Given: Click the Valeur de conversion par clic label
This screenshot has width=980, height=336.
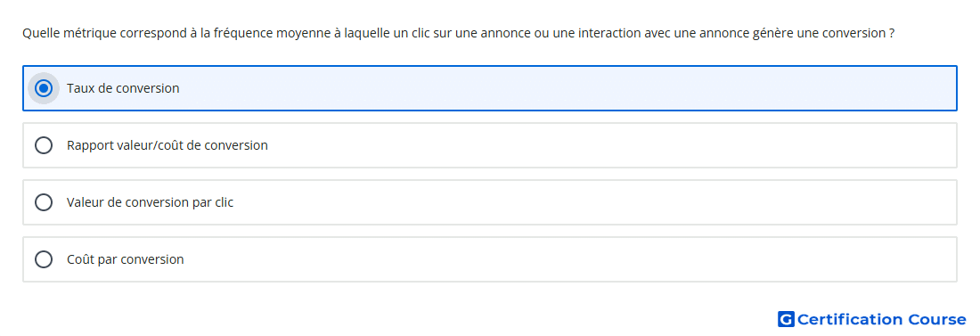Looking at the screenshot, I should pos(150,202).
